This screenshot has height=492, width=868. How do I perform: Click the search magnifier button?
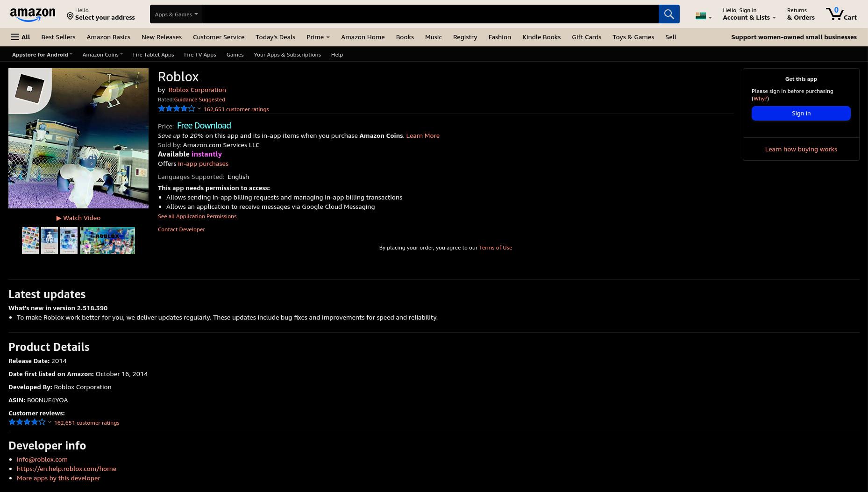click(x=669, y=14)
